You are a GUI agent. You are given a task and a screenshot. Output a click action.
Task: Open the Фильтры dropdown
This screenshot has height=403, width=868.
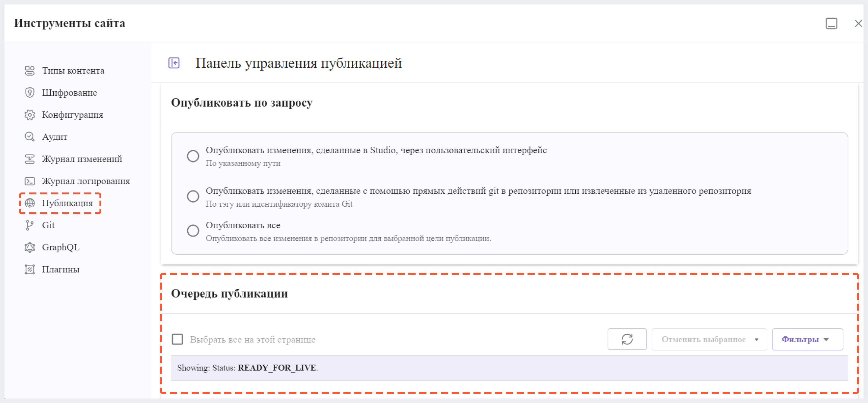807,339
